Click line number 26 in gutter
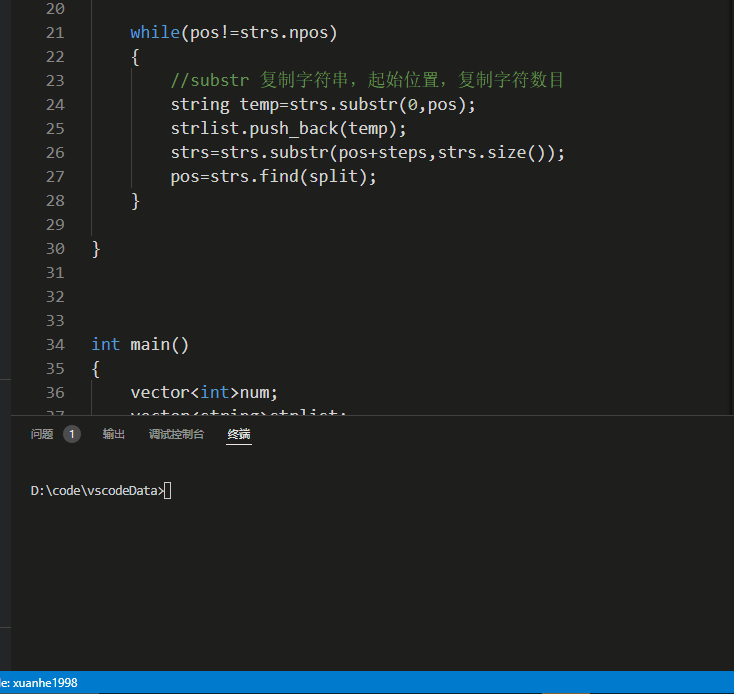 click(55, 153)
